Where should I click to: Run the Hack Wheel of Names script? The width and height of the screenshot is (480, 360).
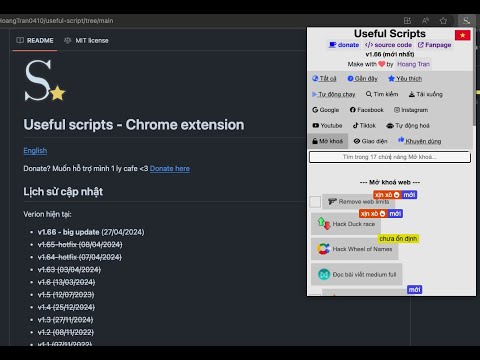point(355,249)
